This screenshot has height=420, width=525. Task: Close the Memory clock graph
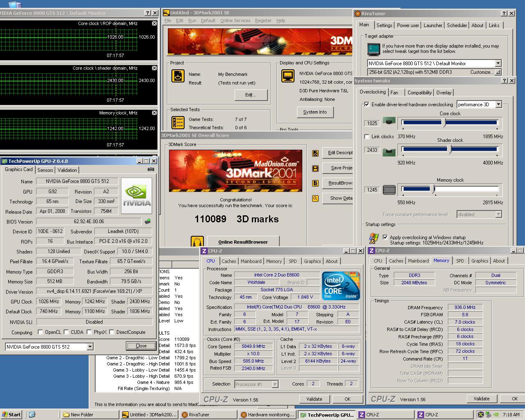point(154,113)
